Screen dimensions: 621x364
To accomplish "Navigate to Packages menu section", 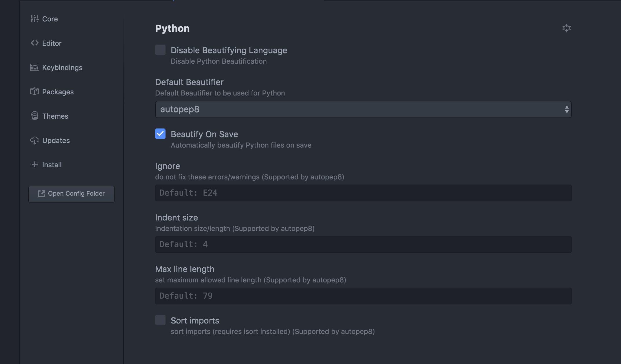I will pos(58,92).
